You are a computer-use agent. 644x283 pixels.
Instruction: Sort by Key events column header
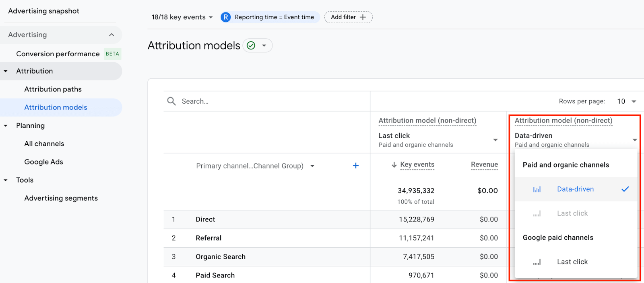[417, 165]
